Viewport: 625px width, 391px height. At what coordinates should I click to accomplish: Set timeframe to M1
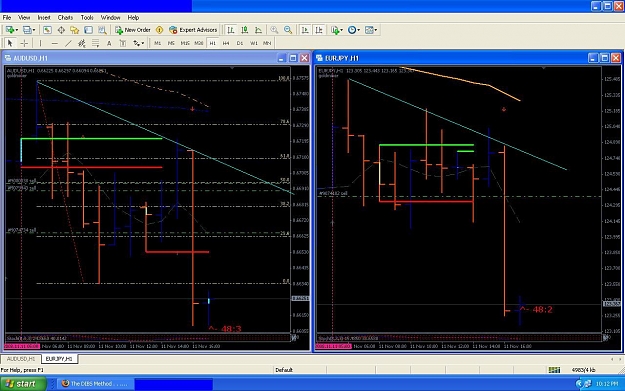point(158,43)
